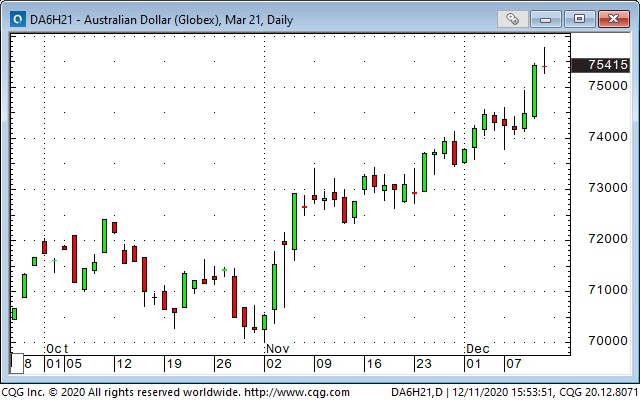Close the DA6H21 chart window
This screenshot has width=640, height=400.
pos(613,19)
